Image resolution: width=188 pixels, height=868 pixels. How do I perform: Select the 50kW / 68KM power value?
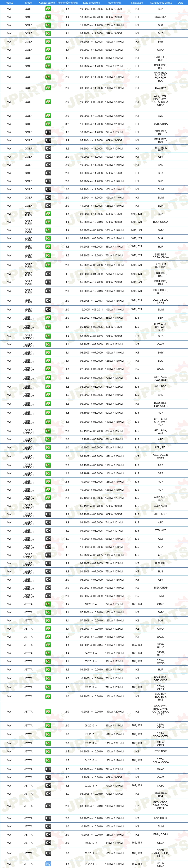point(114,506)
